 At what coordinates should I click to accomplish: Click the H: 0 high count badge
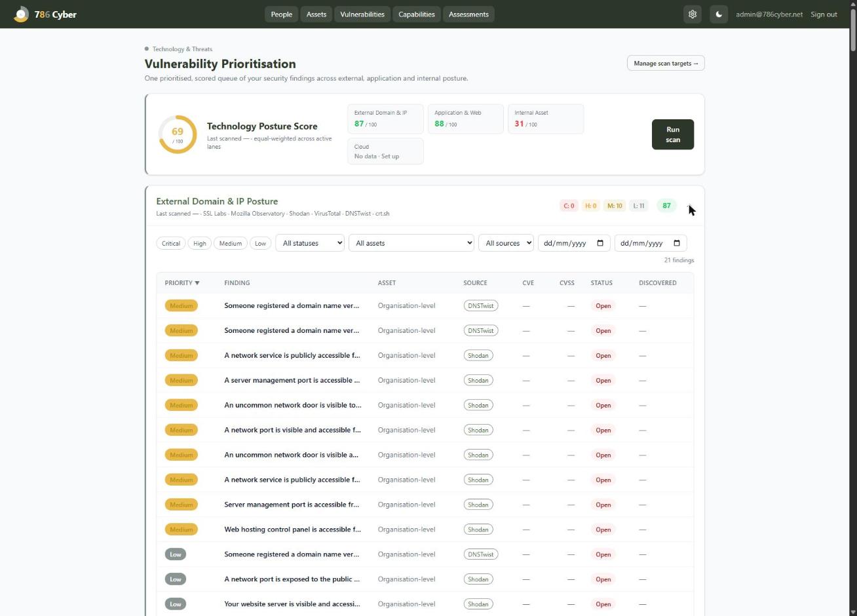pos(591,206)
